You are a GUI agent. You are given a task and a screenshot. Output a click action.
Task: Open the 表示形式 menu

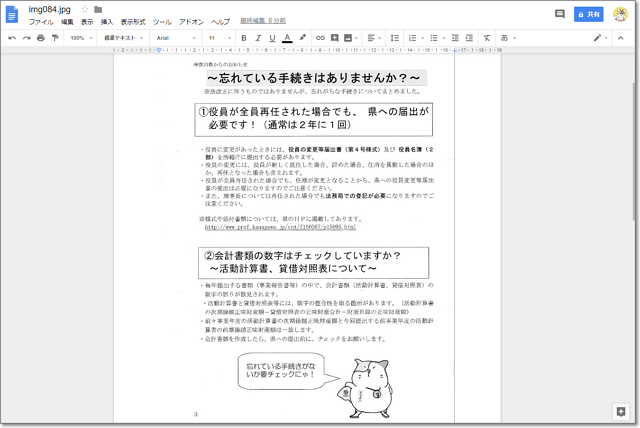(132, 21)
